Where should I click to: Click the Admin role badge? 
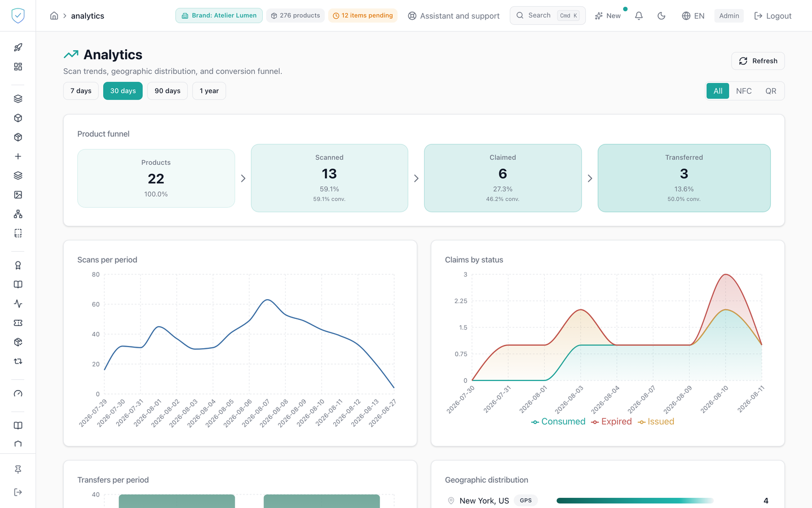point(729,16)
